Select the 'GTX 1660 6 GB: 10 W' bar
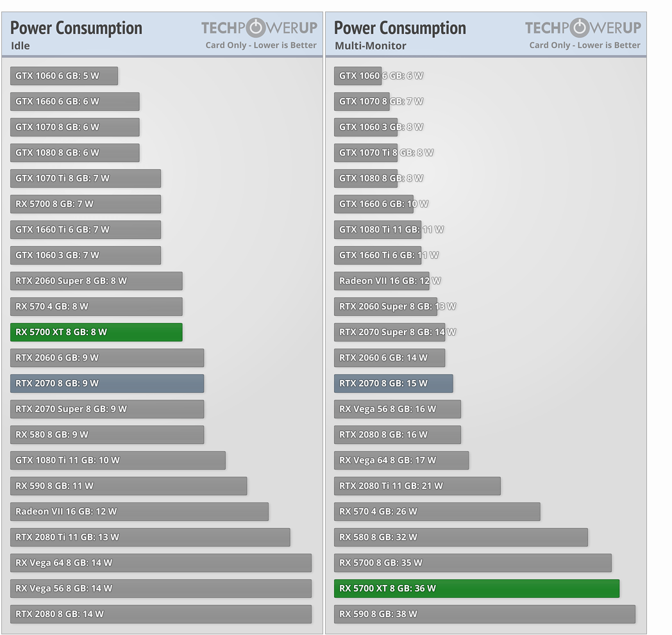 click(x=374, y=204)
